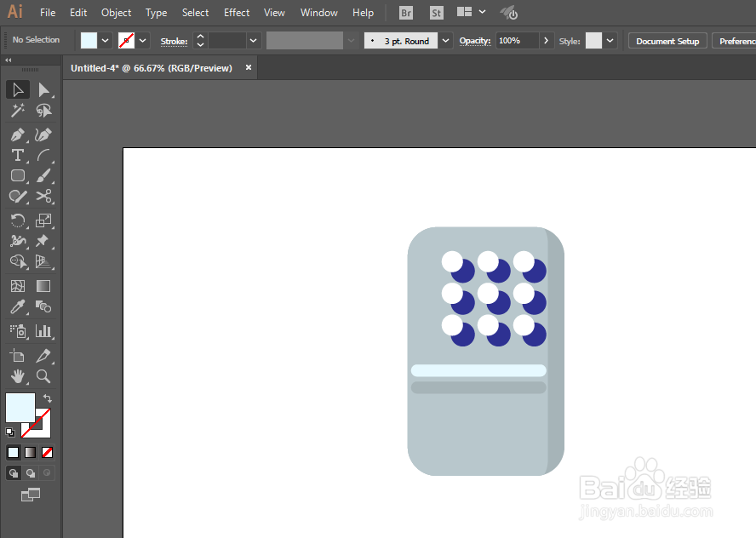Select the Shaper tool
The image size is (756, 538).
point(18,196)
